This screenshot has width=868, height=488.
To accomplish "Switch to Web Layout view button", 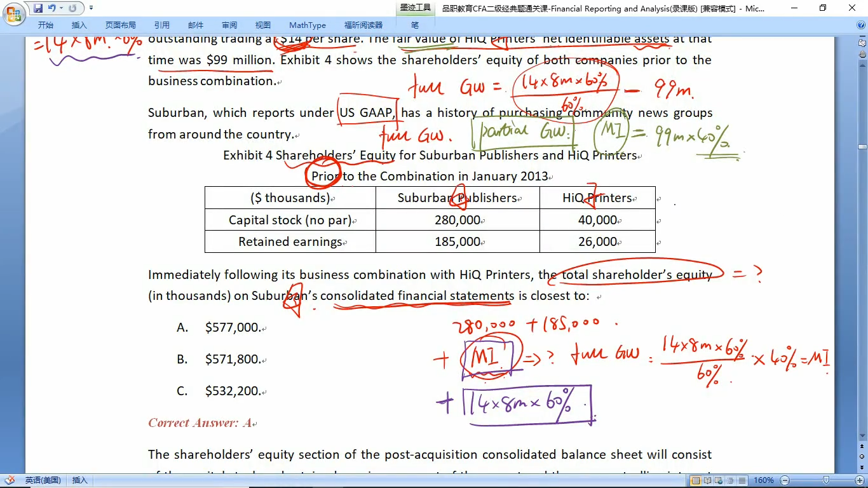I will (x=719, y=480).
